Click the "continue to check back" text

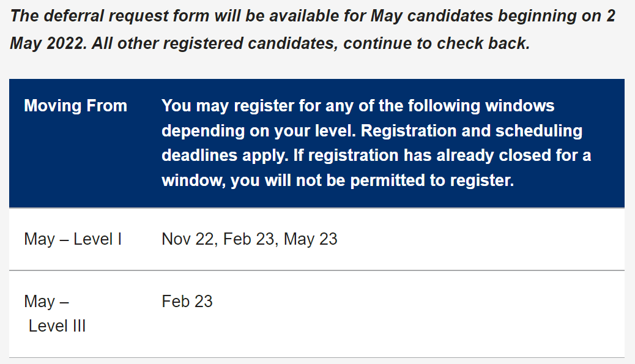tap(436, 44)
